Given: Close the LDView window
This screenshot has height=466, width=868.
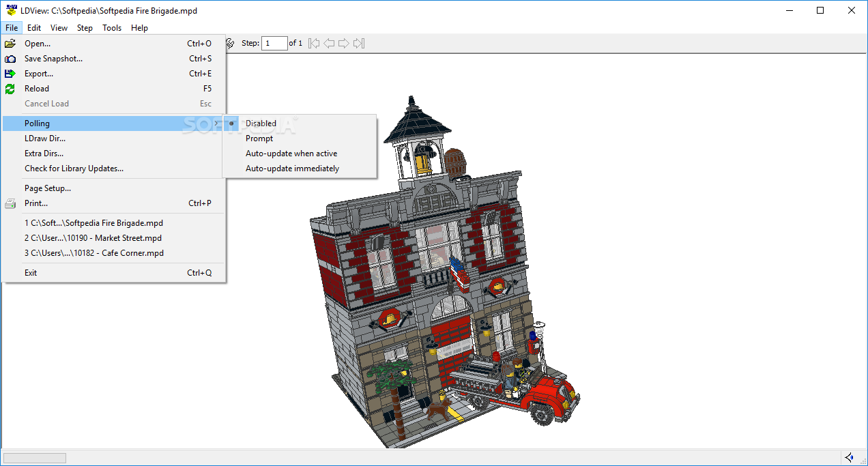Looking at the screenshot, I should 852,10.
